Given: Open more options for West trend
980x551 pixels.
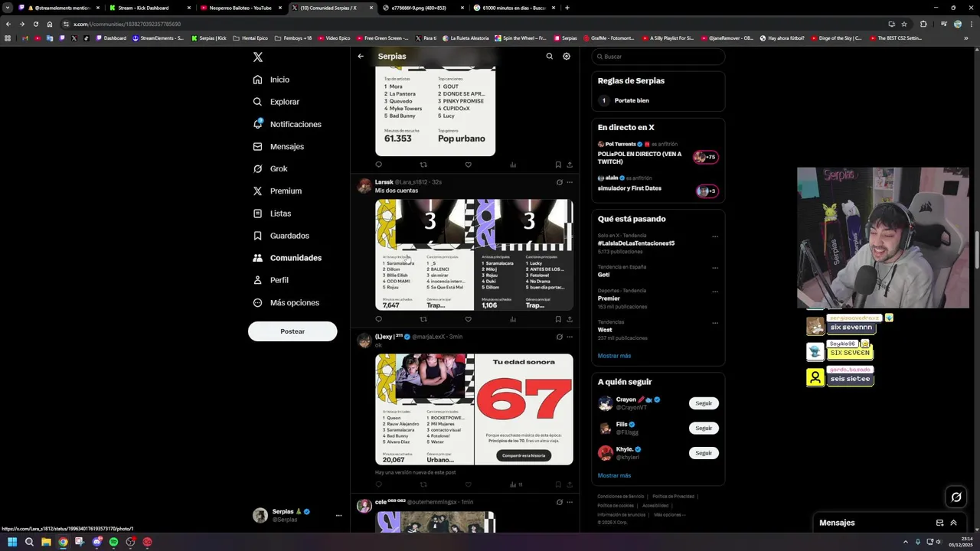Looking at the screenshot, I should [x=715, y=323].
